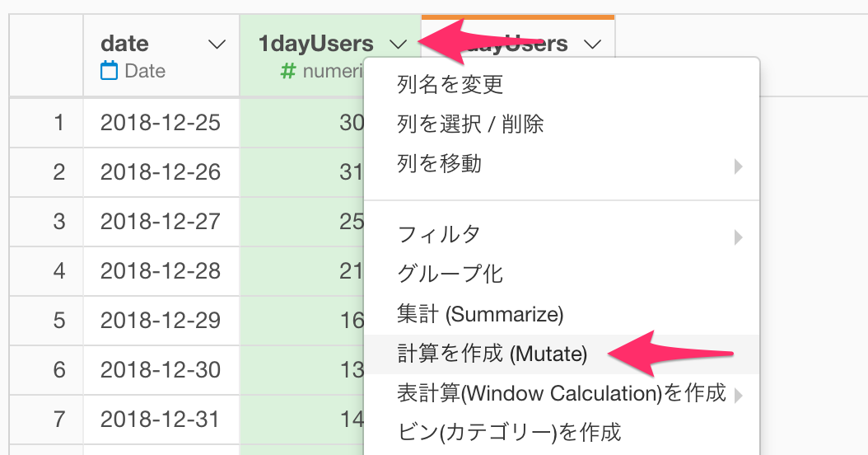Open the date column dropdown chevron

(x=217, y=45)
